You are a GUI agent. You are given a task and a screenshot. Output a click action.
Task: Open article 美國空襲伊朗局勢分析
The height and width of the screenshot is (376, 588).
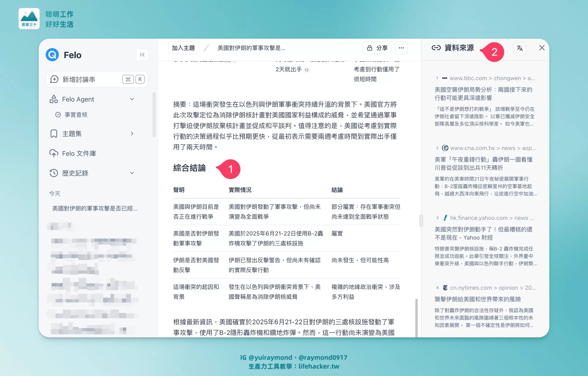click(483, 94)
